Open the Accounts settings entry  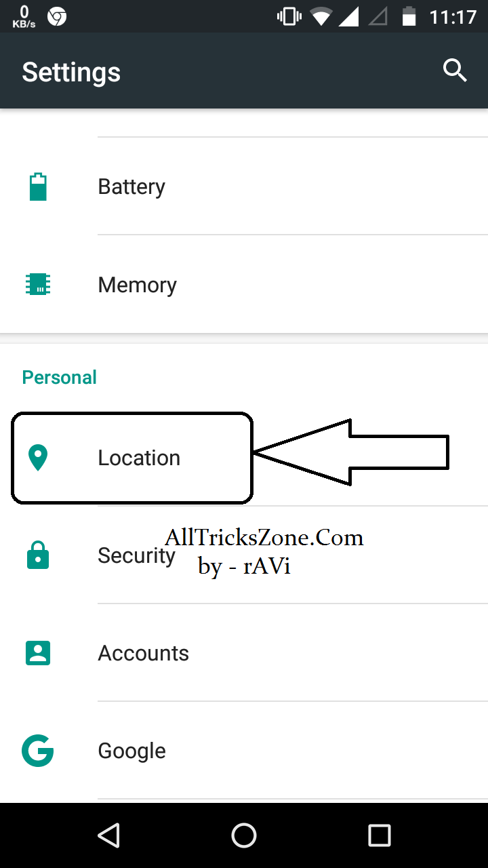tap(244, 653)
